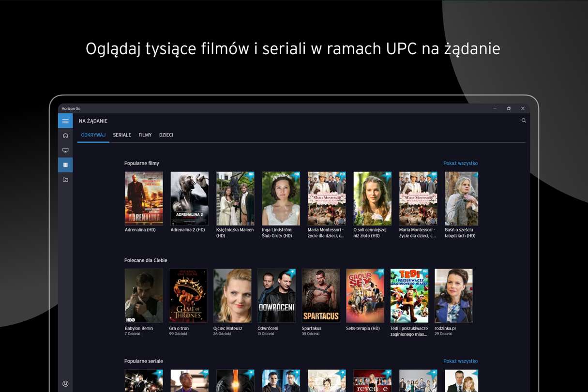Viewport: 588px width, 392px height.
Task: Show all popular series via Pokaż wszystko
Action: click(460, 361)
